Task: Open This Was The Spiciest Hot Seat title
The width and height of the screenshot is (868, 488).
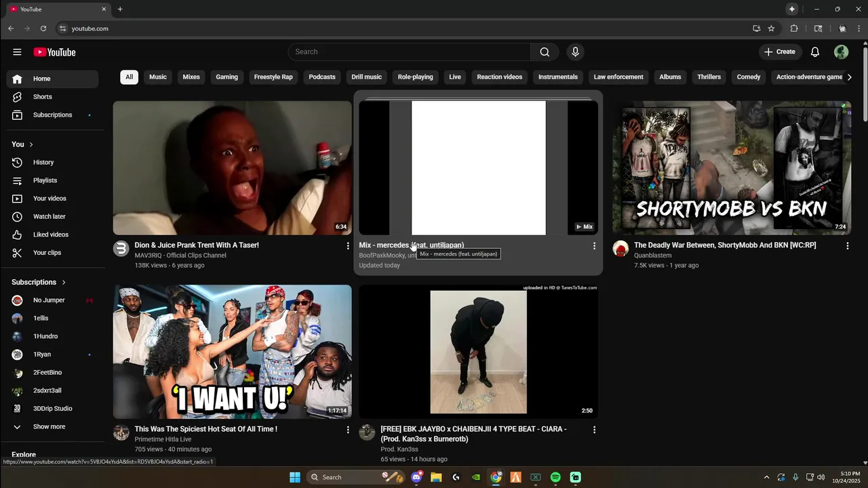Action: pyautogui.click(x=205, y=429)
